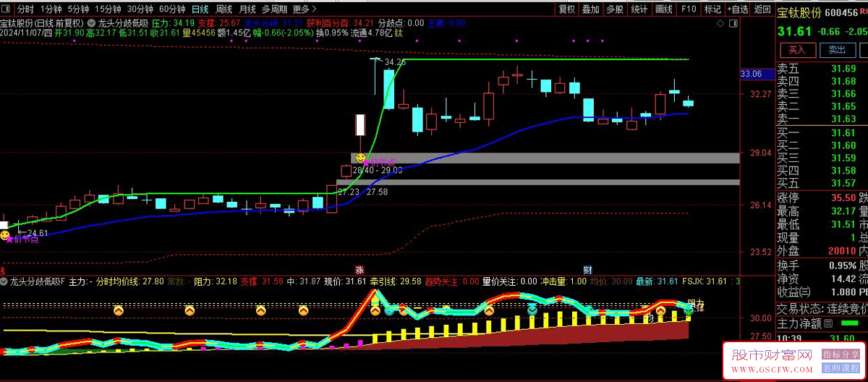Viewport: 868px width, 382px height.
Task: Select the 买一 bid price 31.61
Action: click(843, 132)
